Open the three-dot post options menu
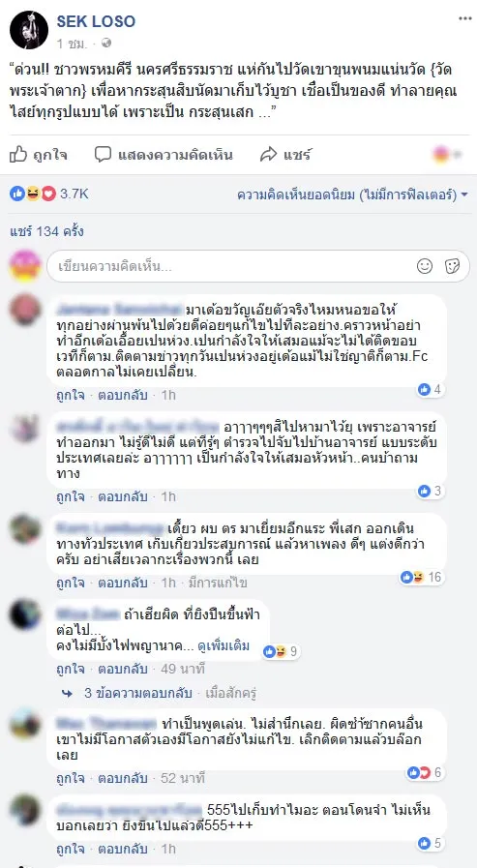The width and height of the screenshot is (477, 868). pyautogui.click(x=464, y=18)
